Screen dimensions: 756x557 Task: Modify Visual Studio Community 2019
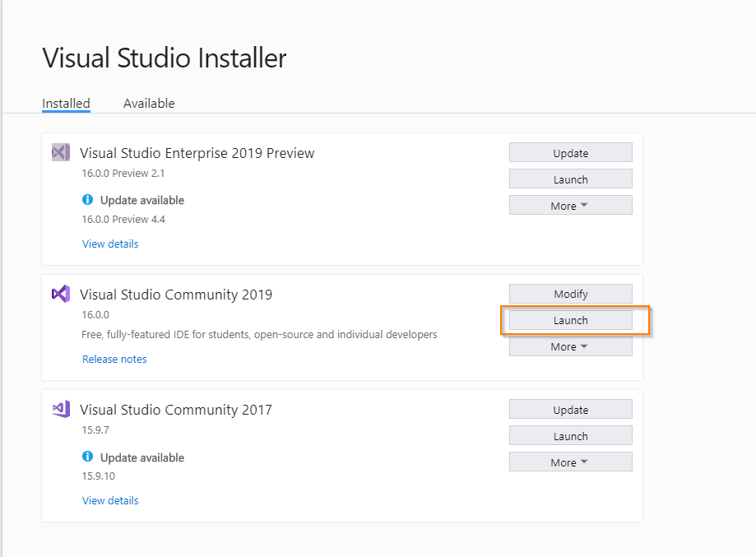pos(570,294)
